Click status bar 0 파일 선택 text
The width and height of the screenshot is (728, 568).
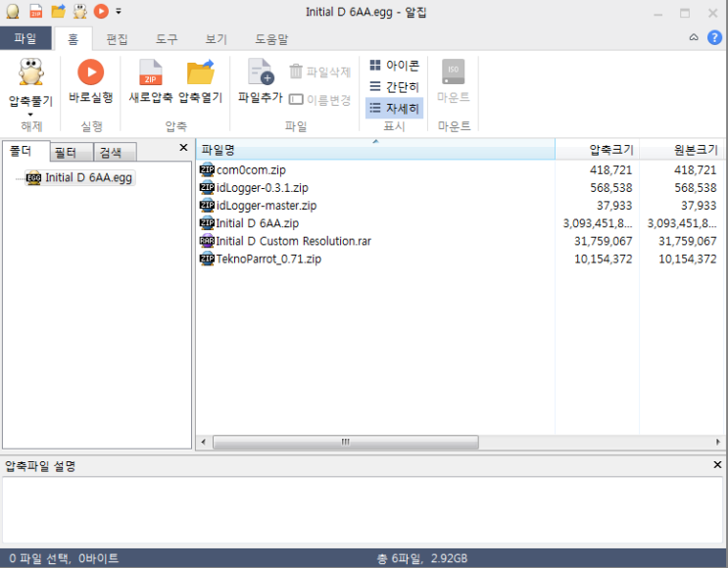[x=64, y=558]
